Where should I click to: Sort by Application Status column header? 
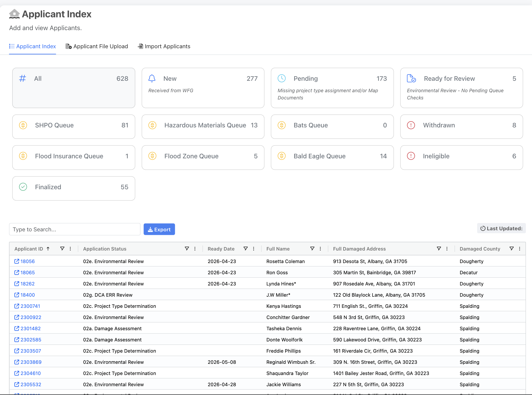tap(105, 249)
